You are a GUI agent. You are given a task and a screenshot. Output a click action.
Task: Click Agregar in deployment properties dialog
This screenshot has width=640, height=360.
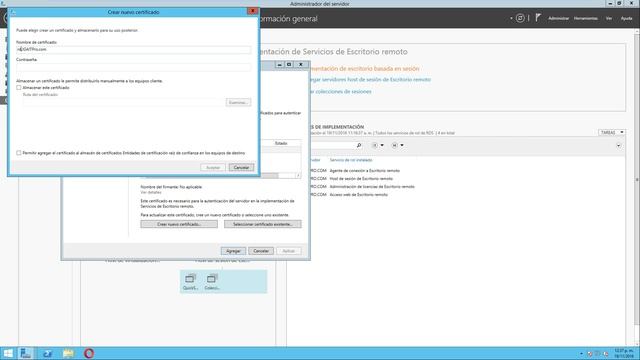(233, 251)
